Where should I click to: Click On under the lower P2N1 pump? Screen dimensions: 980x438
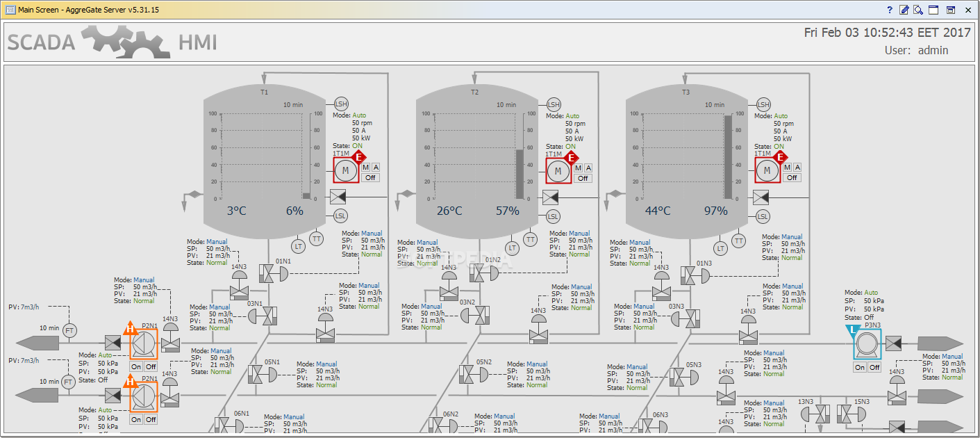[x=136, y=419]
